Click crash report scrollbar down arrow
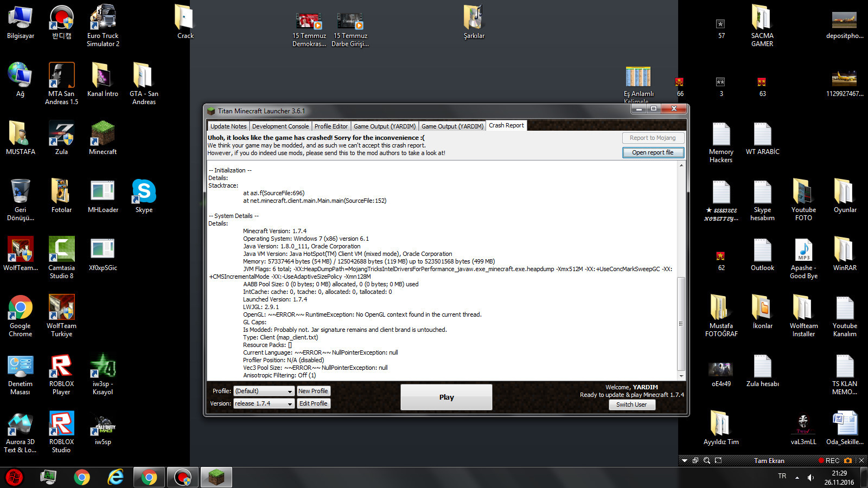The image size is (868, 488). (681, 375)
